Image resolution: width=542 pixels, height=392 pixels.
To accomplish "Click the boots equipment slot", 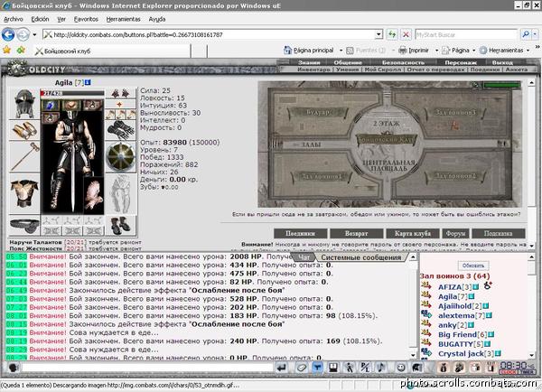I will pos(120,225).
